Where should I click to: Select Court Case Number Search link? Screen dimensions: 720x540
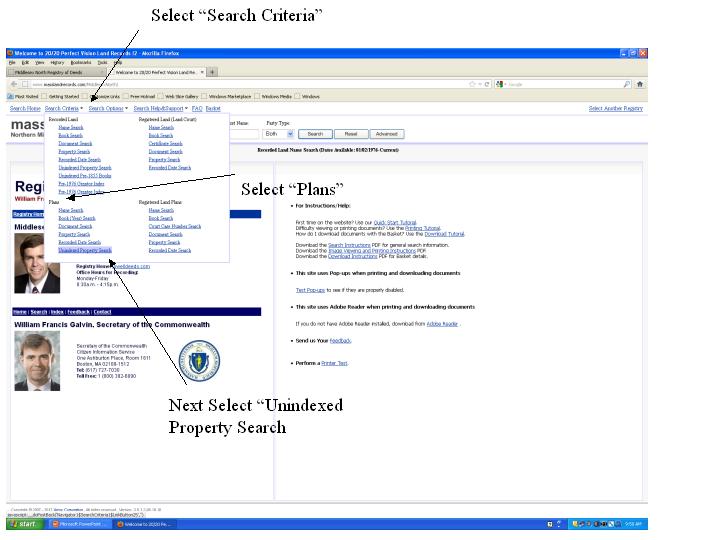pos(174,226)
